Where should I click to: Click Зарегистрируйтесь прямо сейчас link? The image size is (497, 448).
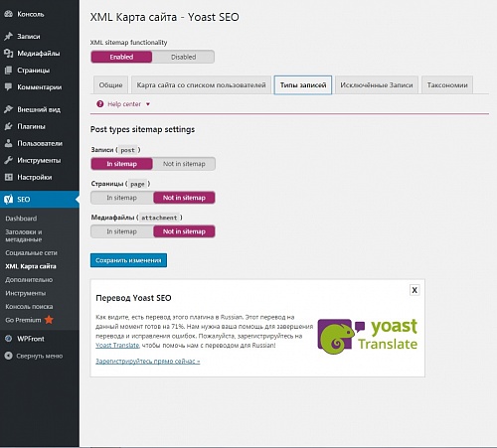(148, 361)
